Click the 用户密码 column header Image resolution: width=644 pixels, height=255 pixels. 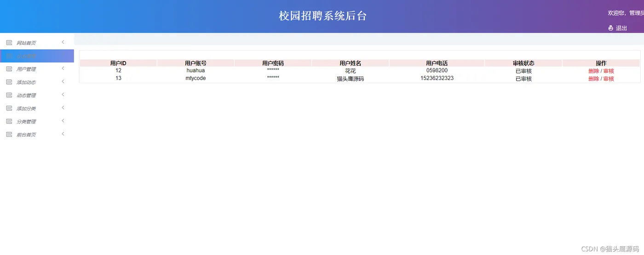point(273,63)
